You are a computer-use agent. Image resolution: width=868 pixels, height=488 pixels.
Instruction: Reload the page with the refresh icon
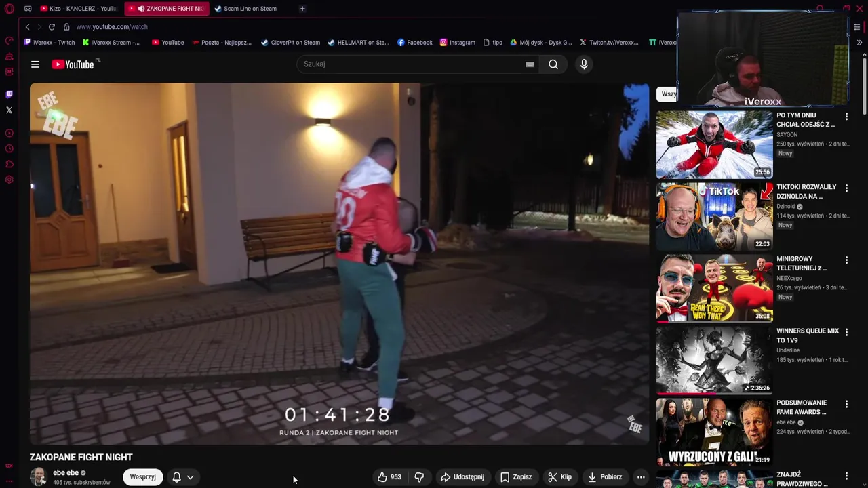click(52, 27)
